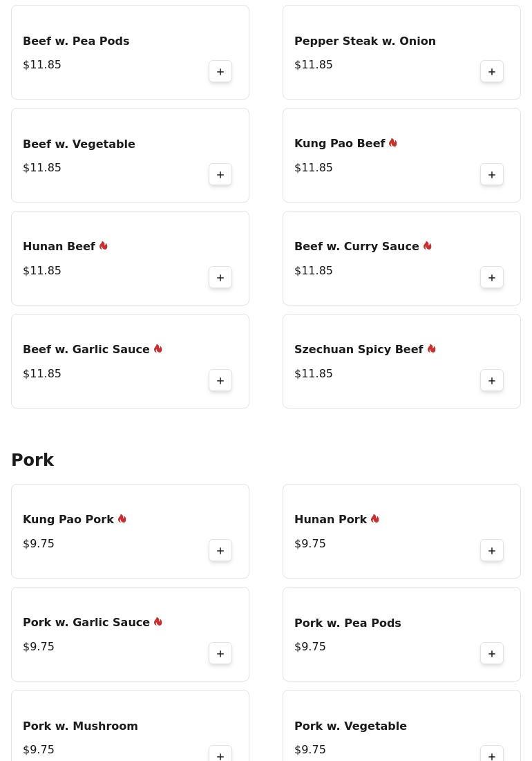
Task: Click the spicy flame icon beside Hunan Pork
Action: pos(375,519)
